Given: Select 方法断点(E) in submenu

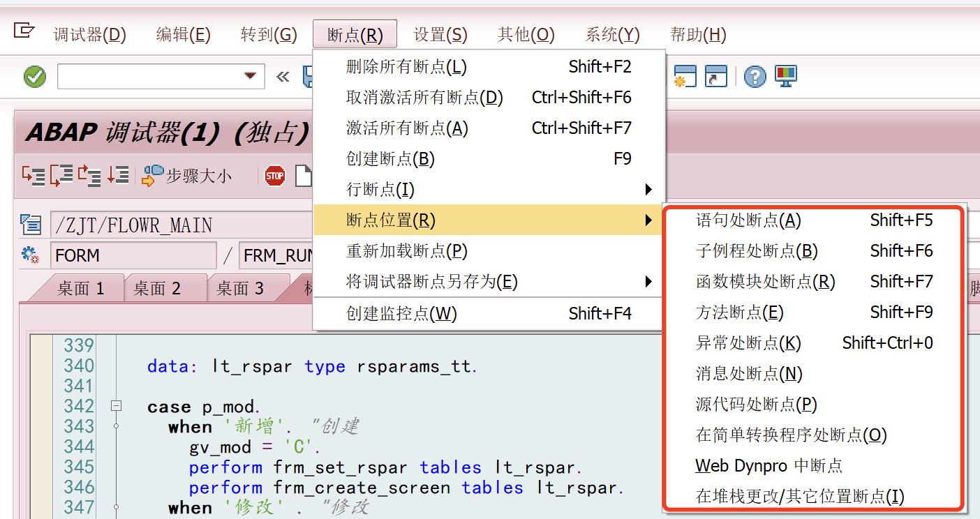Looking at the screenshot, I should 814,313.
